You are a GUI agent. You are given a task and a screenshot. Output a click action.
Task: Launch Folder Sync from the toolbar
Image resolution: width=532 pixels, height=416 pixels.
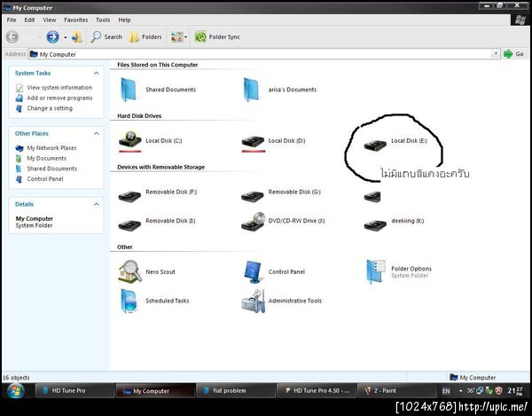pyautogui.click(x=217, y=36)
